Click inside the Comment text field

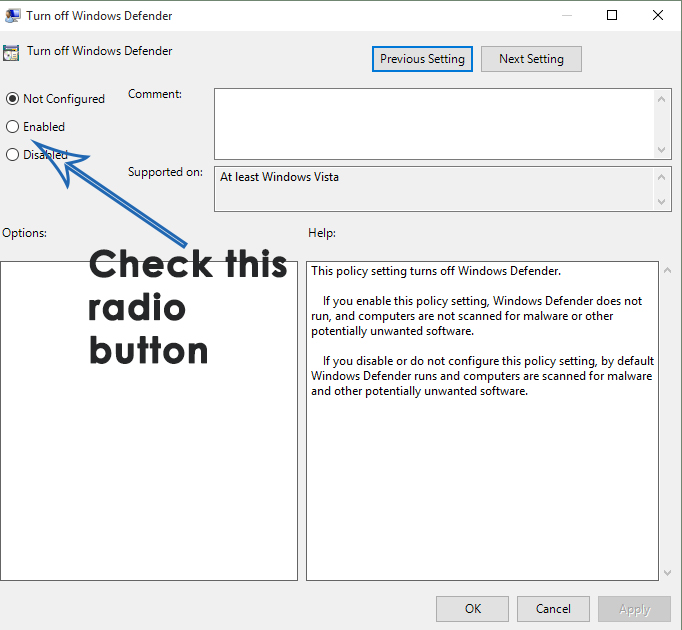click(x=434, y=124)
